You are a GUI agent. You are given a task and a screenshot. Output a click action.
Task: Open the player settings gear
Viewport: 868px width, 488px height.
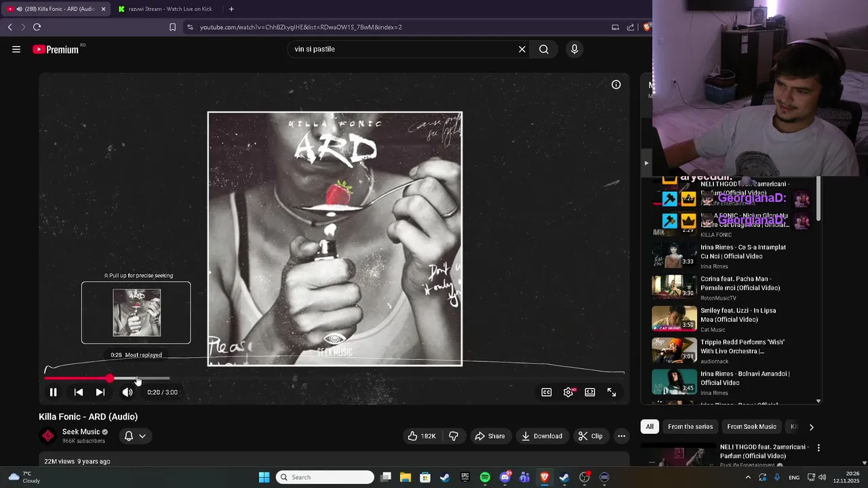click(568, 392)
